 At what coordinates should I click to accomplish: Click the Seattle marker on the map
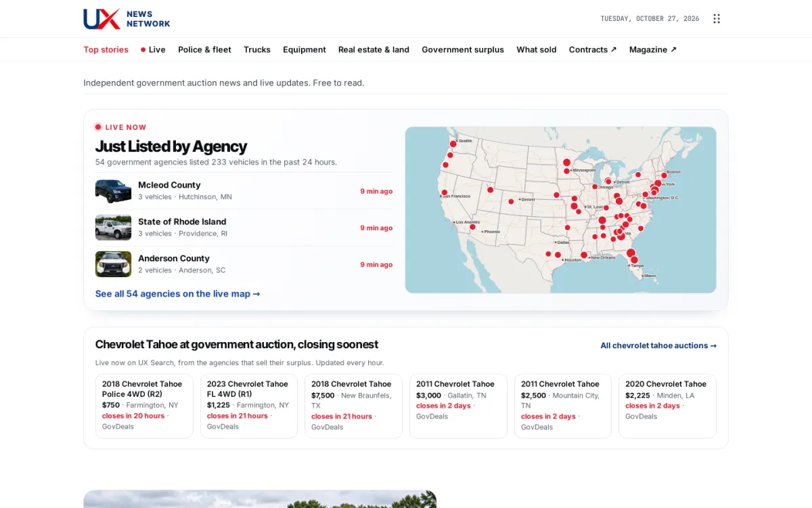453,144
